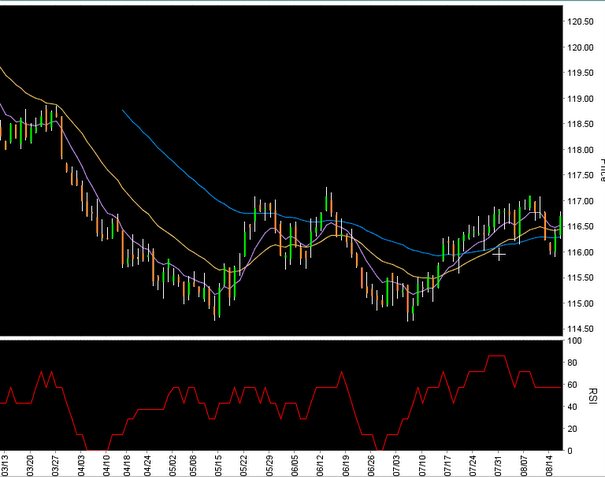Click the RSI peak plateau near 07/31
Viewport: 605px width, 477px height.
click(x=496, y=355)
